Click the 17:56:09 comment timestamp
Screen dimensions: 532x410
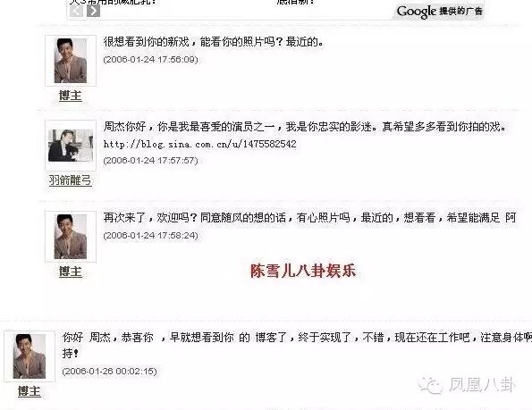[x=150, y=59]
